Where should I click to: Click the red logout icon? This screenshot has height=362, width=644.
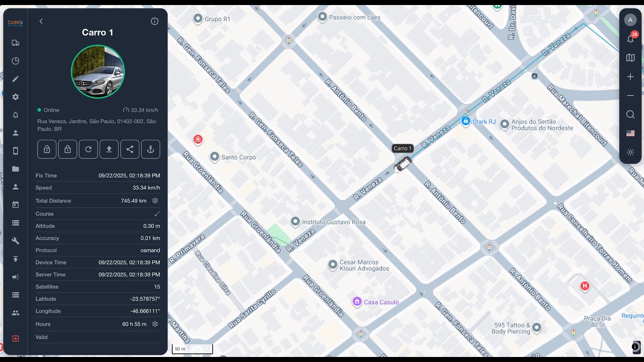pyautogui.click(x=16, y=338)
